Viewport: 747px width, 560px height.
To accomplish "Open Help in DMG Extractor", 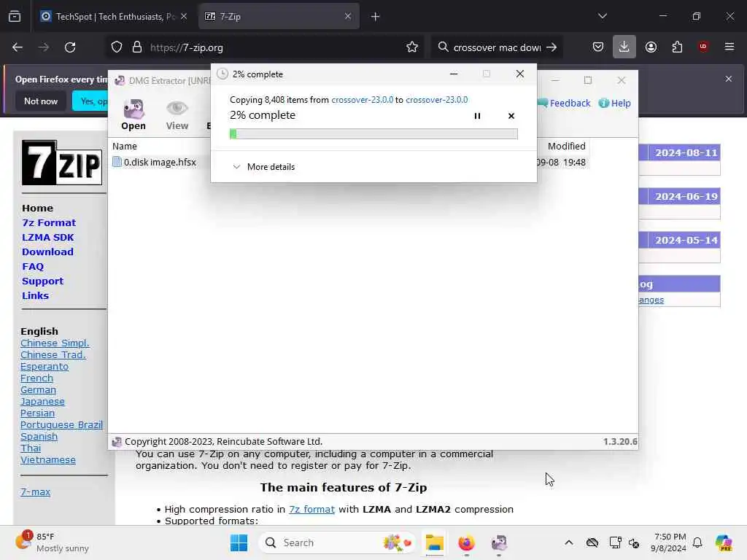I will pos(614,103).
